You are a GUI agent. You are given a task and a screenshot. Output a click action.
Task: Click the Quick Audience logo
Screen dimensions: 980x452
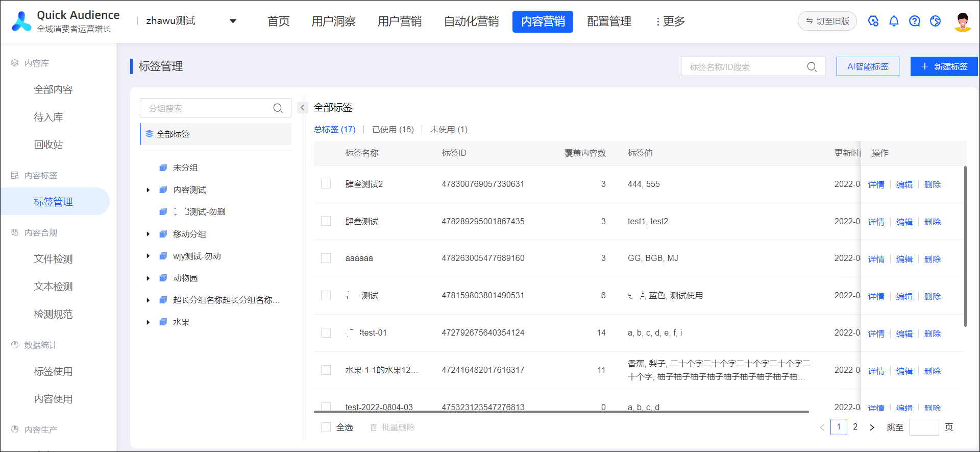coord(21,21)
